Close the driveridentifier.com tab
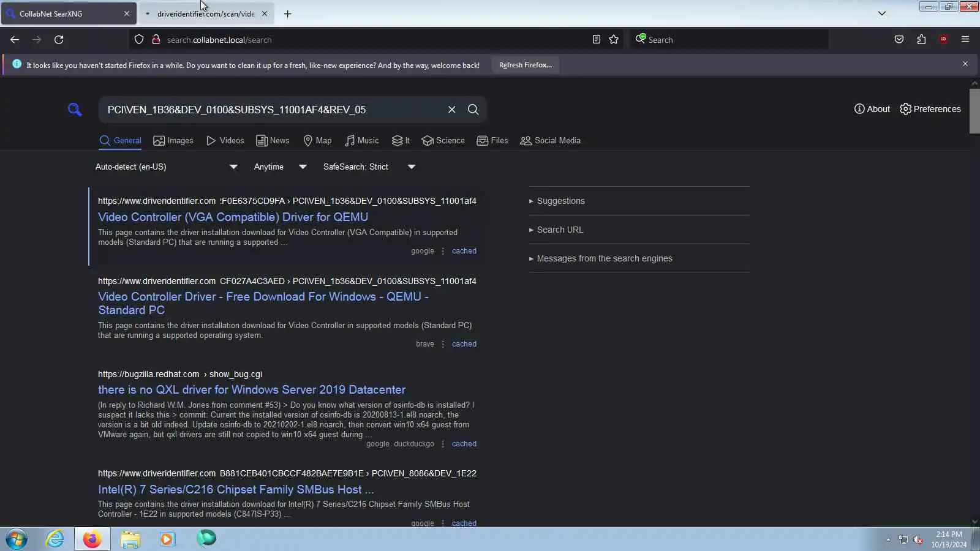This screenshot has height=551, width=980. 265,13
